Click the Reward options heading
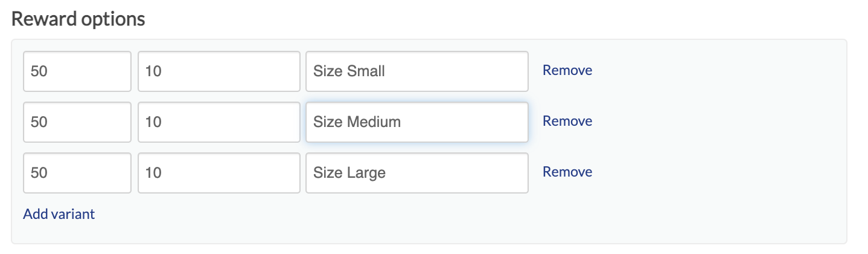The height and width of the screenshot is (254, 868). click(x=78, y=19)
